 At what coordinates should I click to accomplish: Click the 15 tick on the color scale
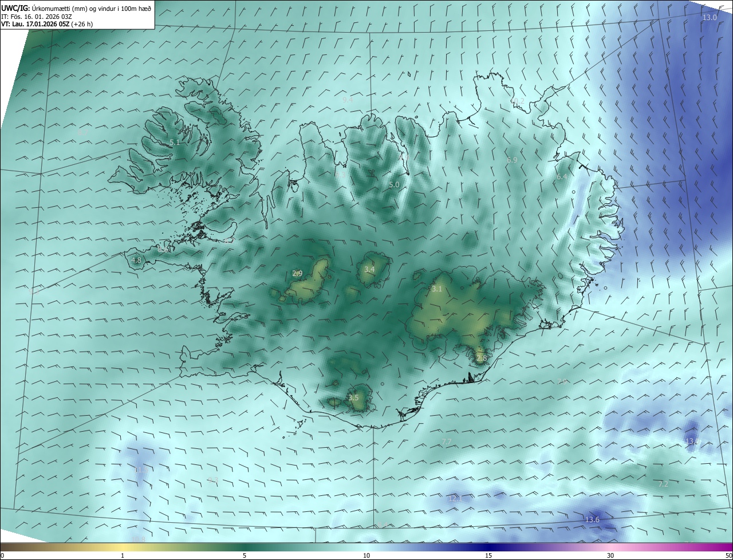pyautogui.click(x=488, y=556)
